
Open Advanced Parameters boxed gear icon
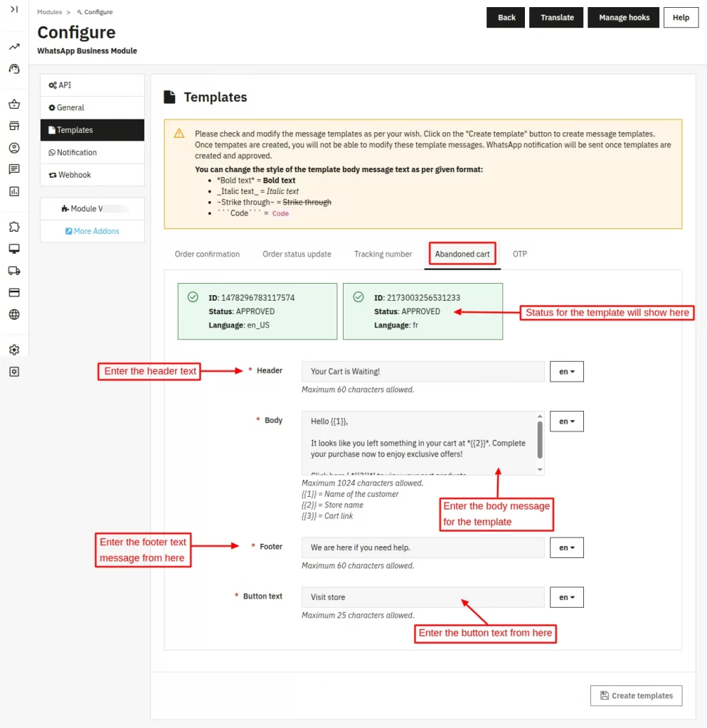(14, 372)
